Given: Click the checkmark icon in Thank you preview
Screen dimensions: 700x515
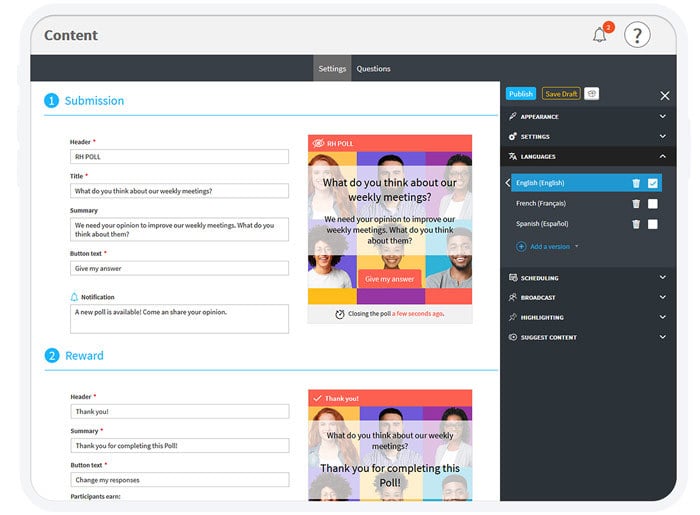Looking at the screenshot, I should click(317, 398).
